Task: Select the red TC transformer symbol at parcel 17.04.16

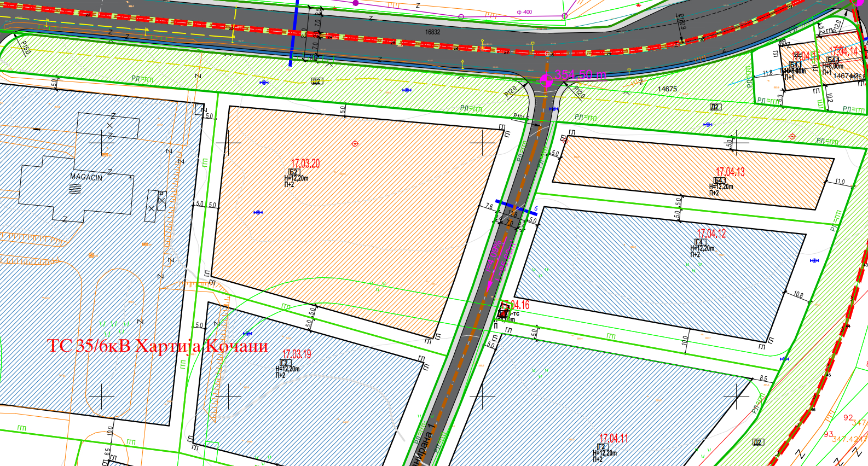Action: [502, 313]
